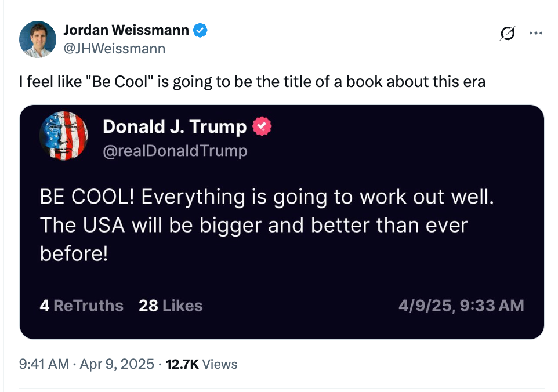Open the 4 ReTruths list
This screenshot has width=558, height=392.
pyautogui.click(x=81, y=306)
